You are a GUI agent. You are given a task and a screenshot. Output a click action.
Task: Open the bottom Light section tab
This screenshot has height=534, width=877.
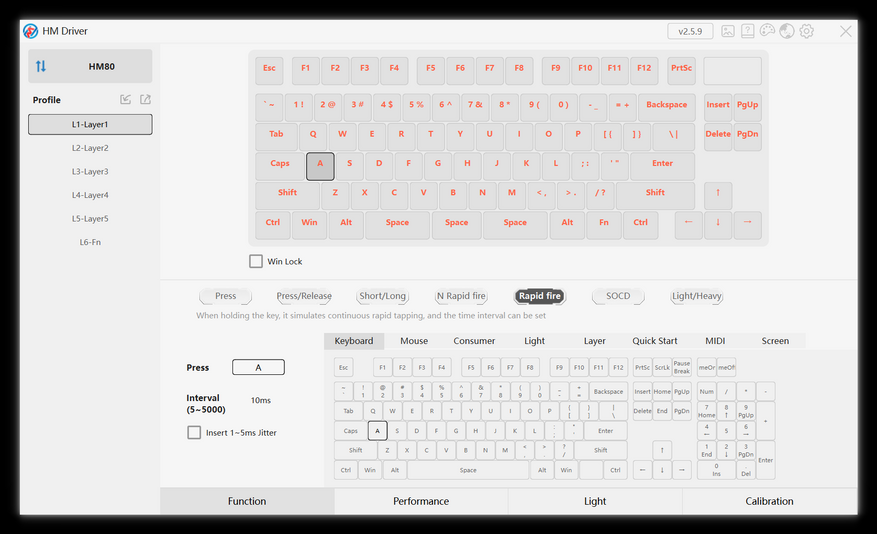coord(595,502)
